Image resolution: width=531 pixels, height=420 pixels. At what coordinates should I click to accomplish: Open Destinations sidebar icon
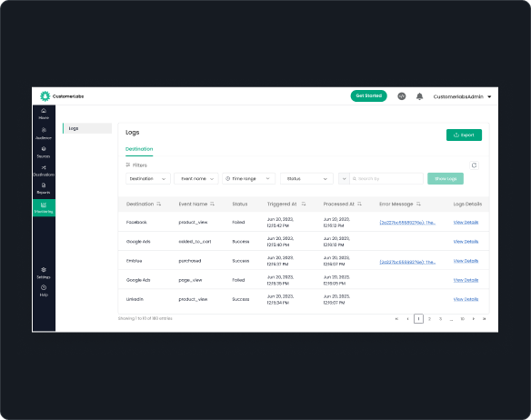coord(44,171)
